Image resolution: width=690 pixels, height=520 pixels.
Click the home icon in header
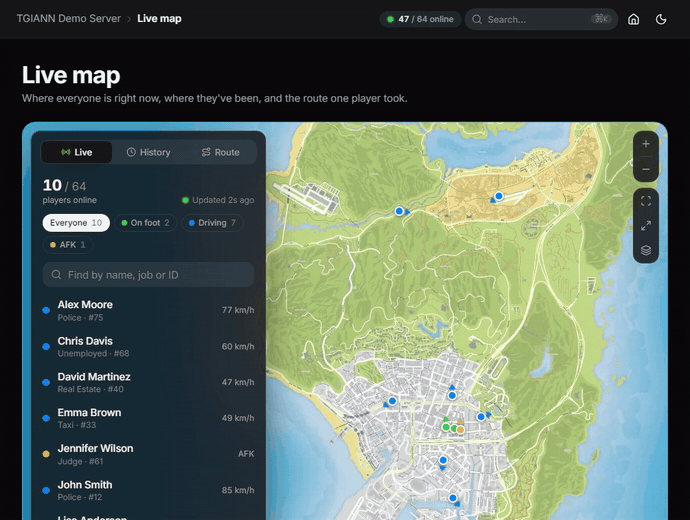coord(633,19)
